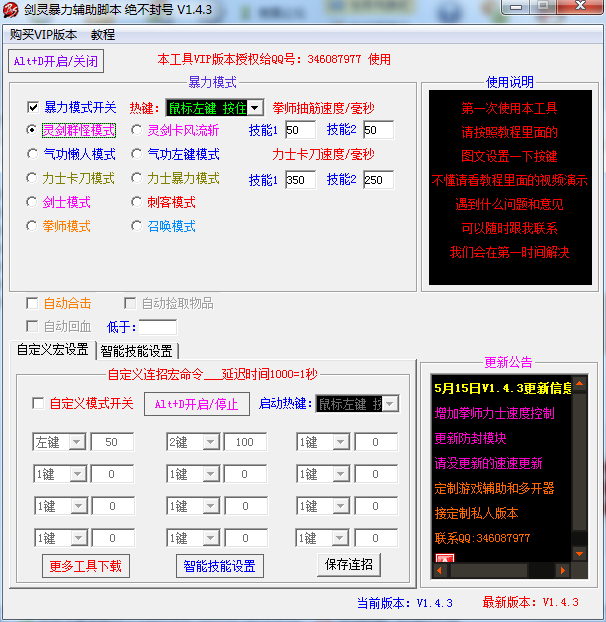
Task: Select the 气功懒人模式 radio button
Action: click(x=32, y=154)
